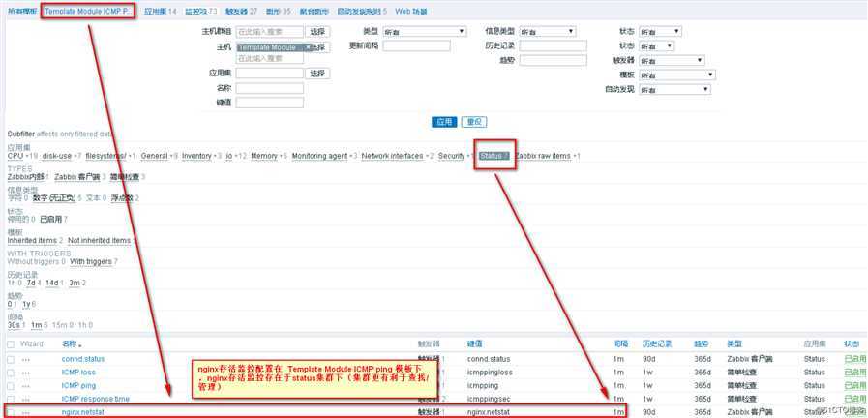Open the 聚合图形 tab
868x418 pixels.
tap(314, 11)
